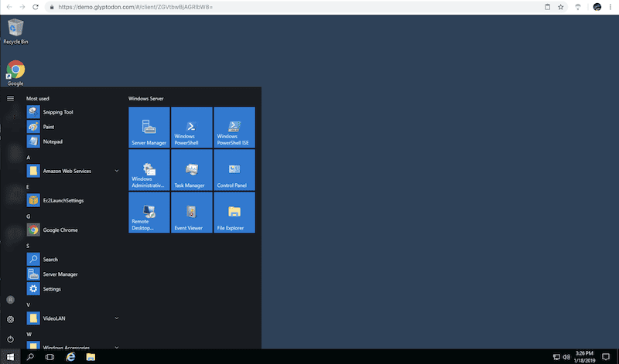The height and width of the screenshot is (364, 619).
Task: Open the Action Center notifications icon
Action: 606,357
